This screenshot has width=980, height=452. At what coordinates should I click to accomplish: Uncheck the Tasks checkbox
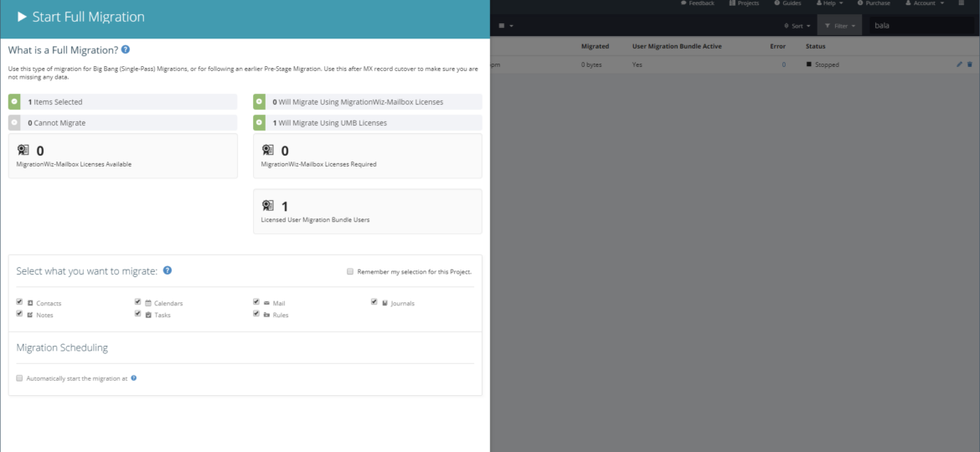point(137,313)
